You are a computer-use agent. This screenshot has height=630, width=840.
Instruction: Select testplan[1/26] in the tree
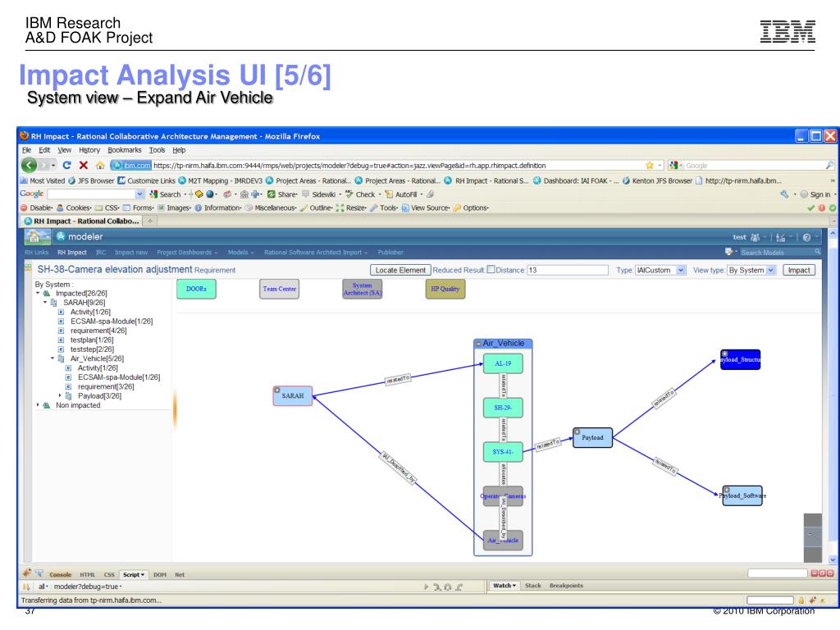click(92, 340)
